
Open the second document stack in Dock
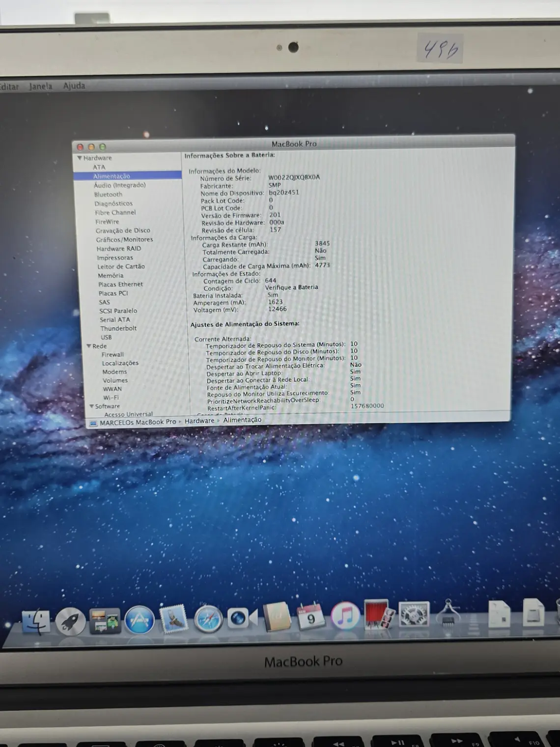coord(533,612)
